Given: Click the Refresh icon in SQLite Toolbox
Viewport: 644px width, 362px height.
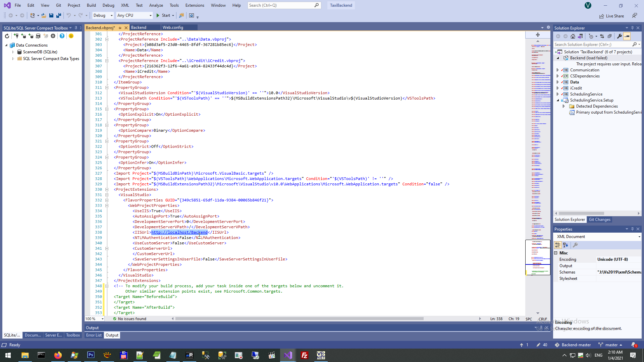Looking at the screenshot, I should pos(7,36).
